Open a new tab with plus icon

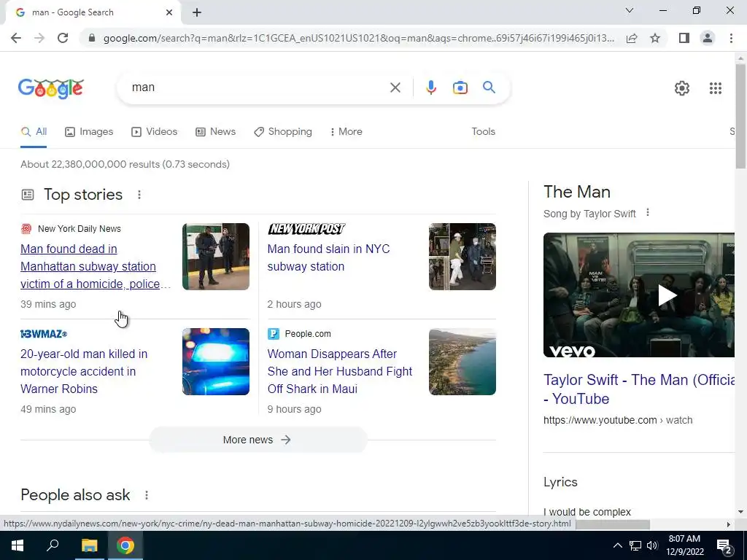197,12
